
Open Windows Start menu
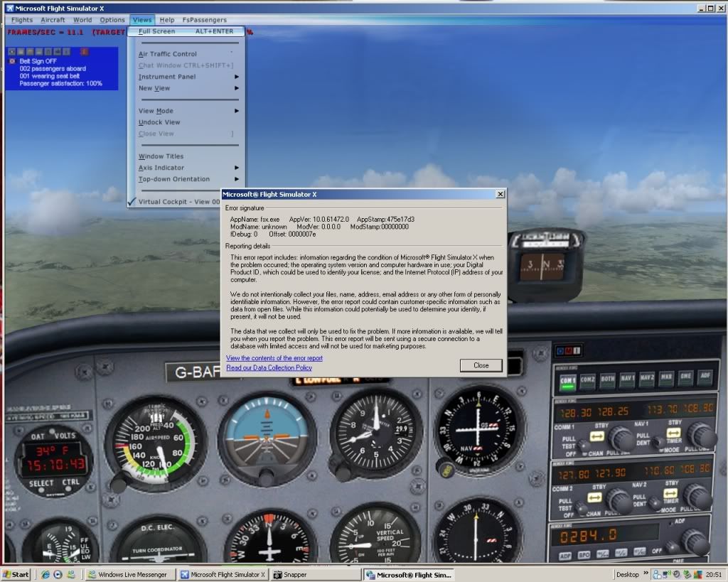click(x=16, y=575)
